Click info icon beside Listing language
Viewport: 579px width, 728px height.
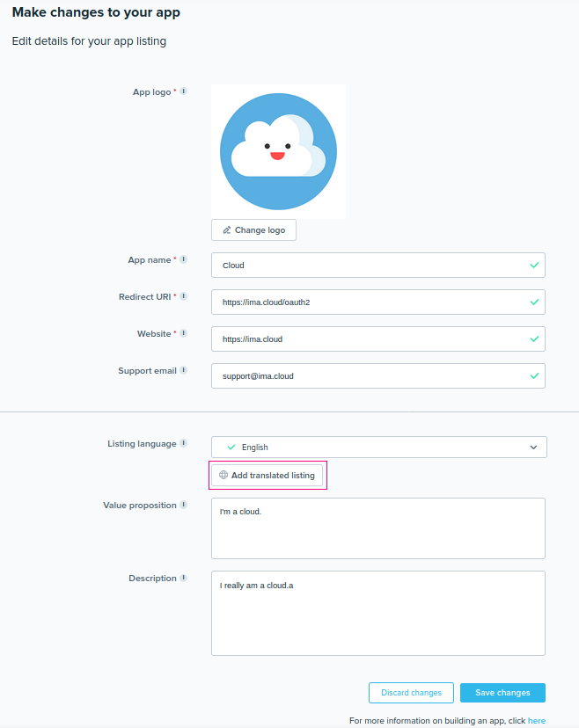184,443
